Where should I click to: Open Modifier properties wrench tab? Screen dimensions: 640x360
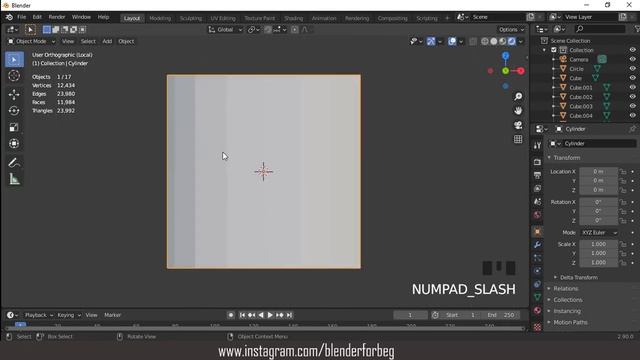pos(537,244)
